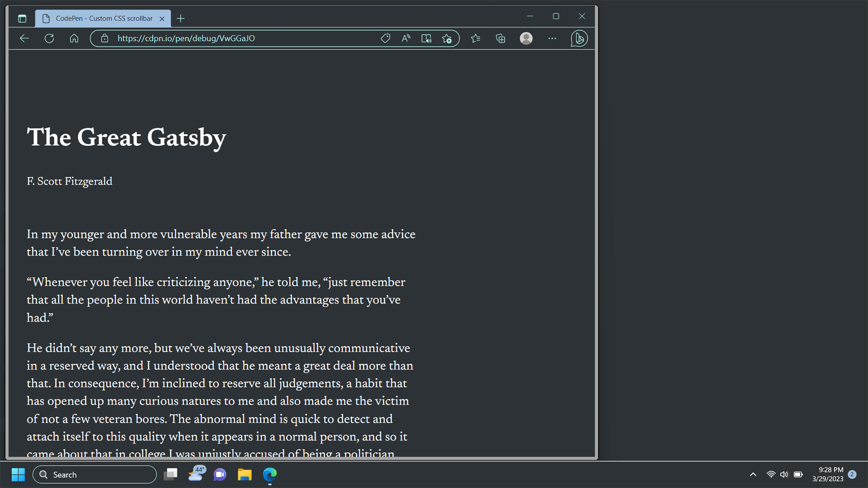This screenshot has height=488, width=868.
Task: Open the Bing chat sidebar
Action: coord(579,38)
